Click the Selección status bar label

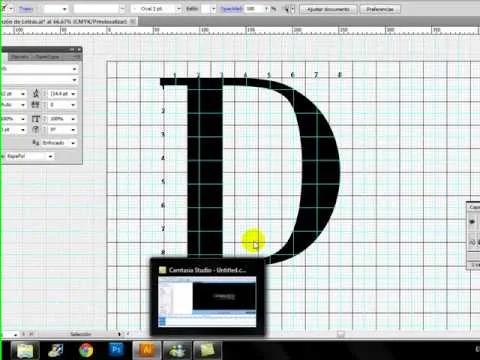(81, 334)
